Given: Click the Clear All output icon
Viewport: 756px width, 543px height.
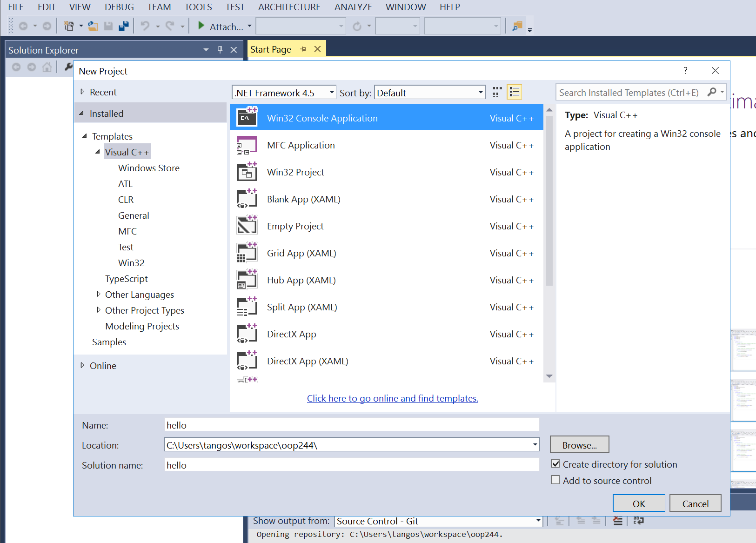Looking at the screenshot, I should 618,521.
